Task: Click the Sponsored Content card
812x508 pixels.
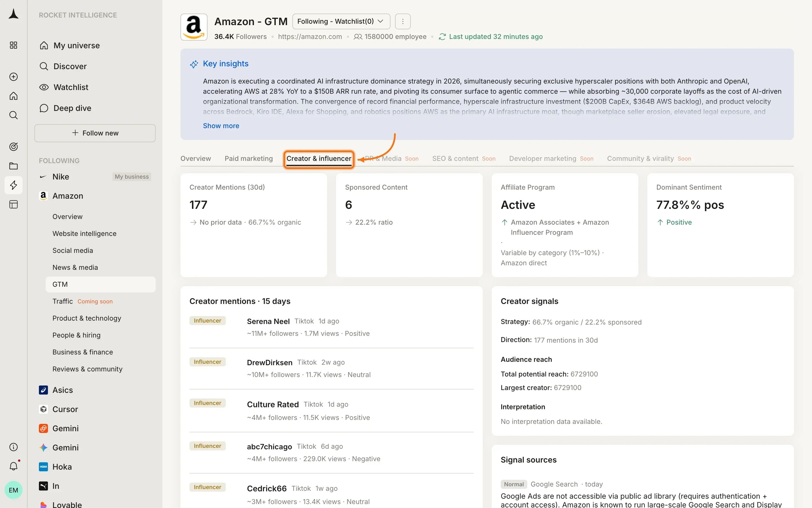Action: coord(409,225)
